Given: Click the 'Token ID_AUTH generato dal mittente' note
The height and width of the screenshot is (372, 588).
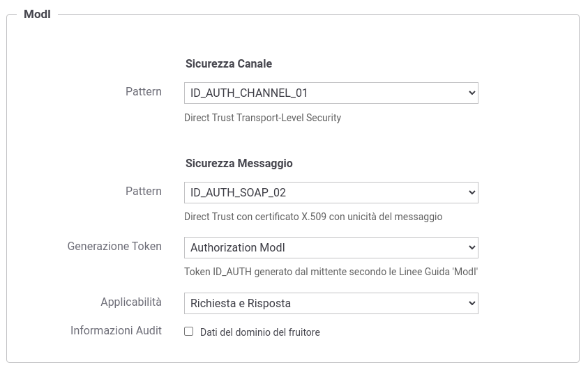Looking at the screenshot, I should click(x=331, y=272).
